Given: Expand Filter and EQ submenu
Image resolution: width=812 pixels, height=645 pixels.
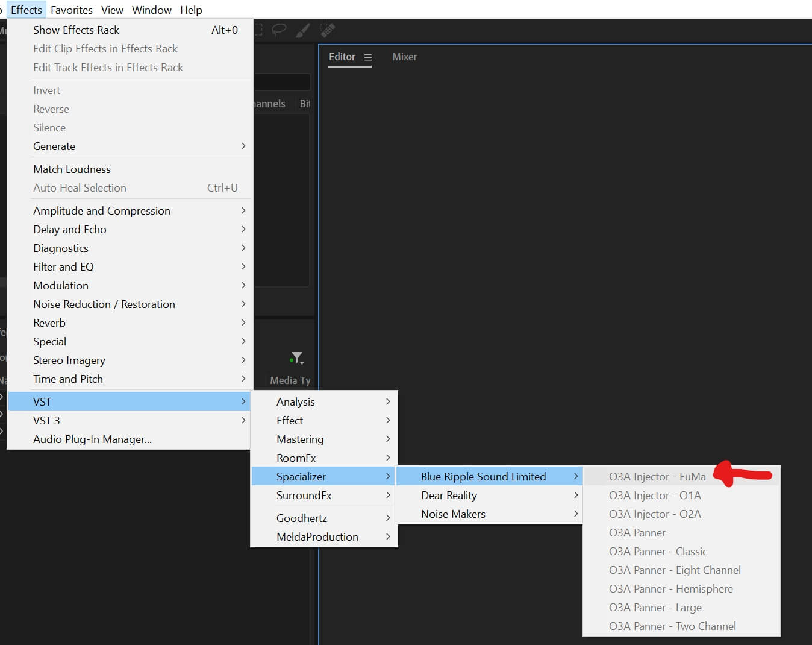Looking at the screenshot, I should tap(130, 266).
